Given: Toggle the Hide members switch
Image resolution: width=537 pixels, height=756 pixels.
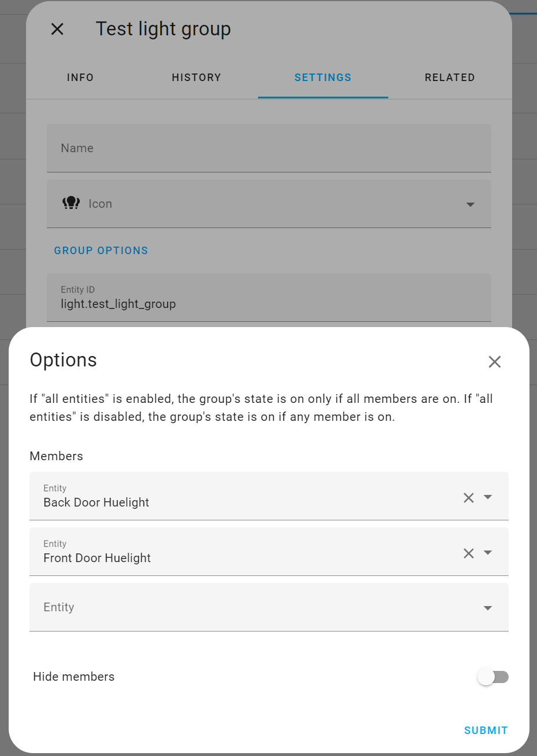Looking at the screenshot, I should (x=493, y=676).
